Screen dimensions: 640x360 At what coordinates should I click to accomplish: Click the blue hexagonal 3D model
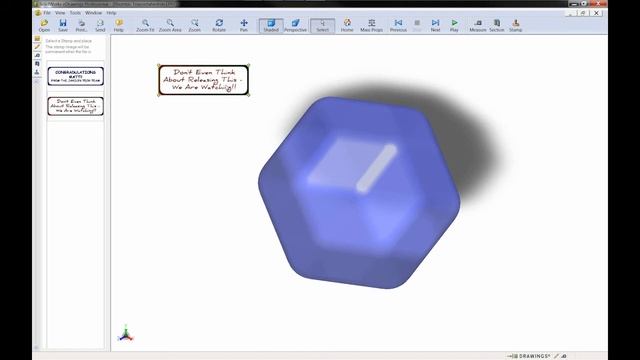coord(359,192)
